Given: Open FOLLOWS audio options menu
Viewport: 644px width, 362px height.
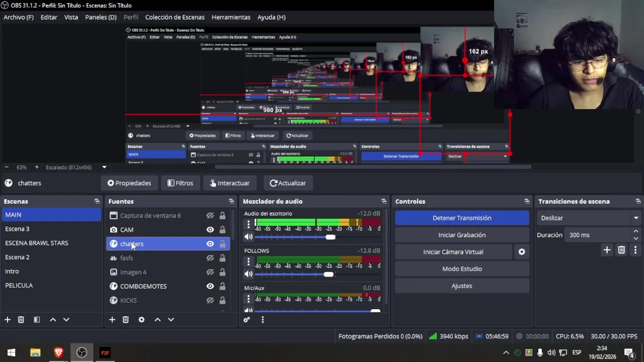Looking at the screenshot, I should [248, 261].
